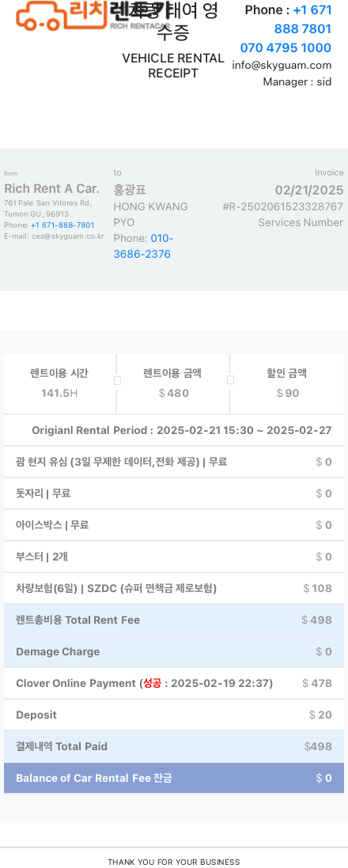Click the 렌트이용 시간 141.5H cell

(x=59, y=383)
